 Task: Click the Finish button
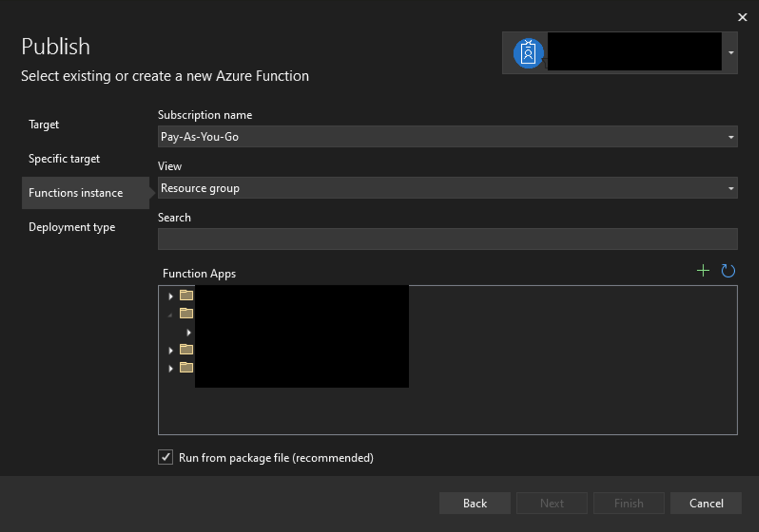tap(629, 503)
